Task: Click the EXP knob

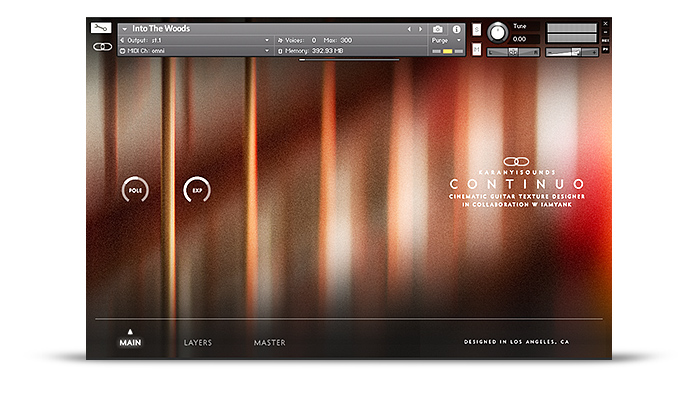Action: pyautogui.click(x=197, y=190)
